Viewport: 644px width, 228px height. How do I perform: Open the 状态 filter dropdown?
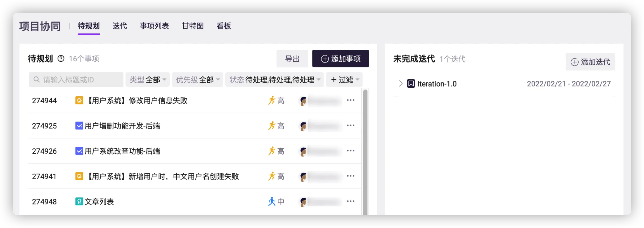point(274,80)
